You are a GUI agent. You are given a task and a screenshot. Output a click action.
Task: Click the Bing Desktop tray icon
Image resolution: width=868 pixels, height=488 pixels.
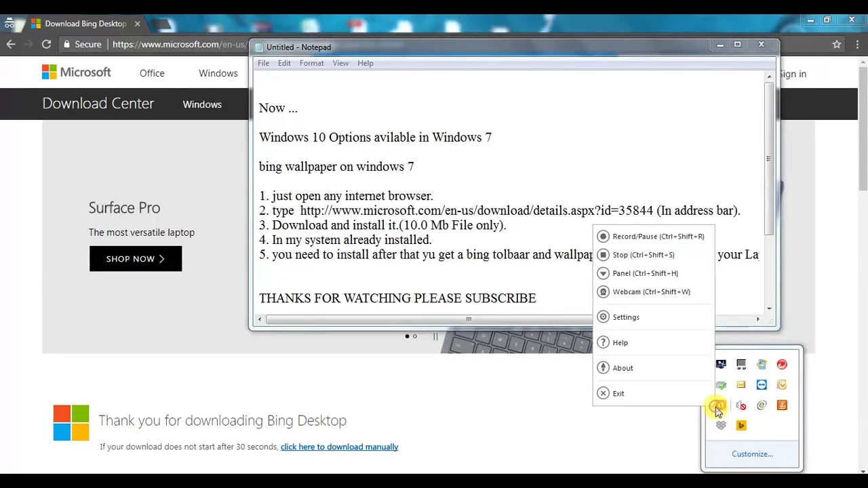coord(741,426)
